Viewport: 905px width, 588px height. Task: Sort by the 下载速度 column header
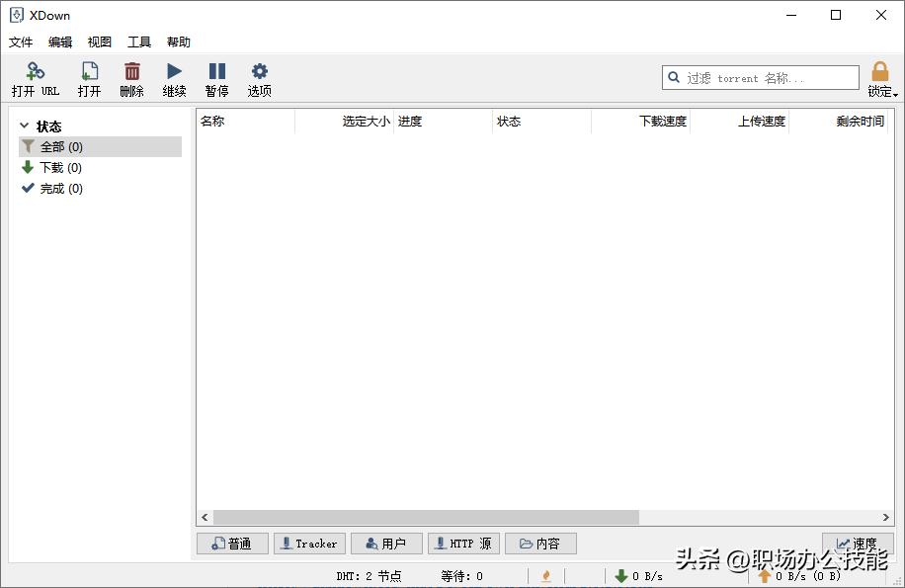point(640,122)
